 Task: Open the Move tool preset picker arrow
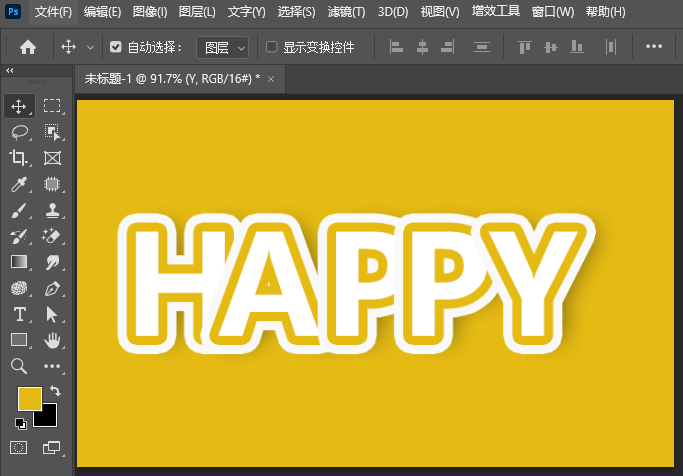pyautogui.click(x=90, y=47)
